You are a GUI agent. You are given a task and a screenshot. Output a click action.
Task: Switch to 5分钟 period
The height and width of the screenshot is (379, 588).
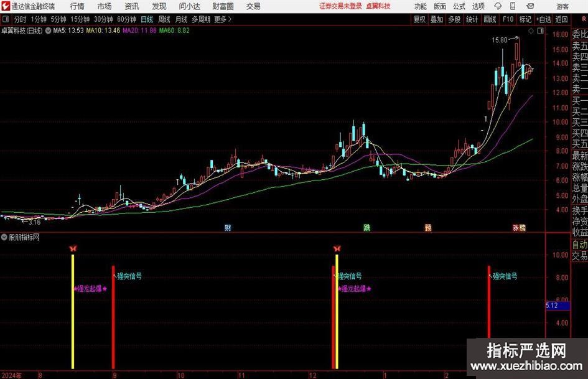pyautogui.click(x=58, y=19)
